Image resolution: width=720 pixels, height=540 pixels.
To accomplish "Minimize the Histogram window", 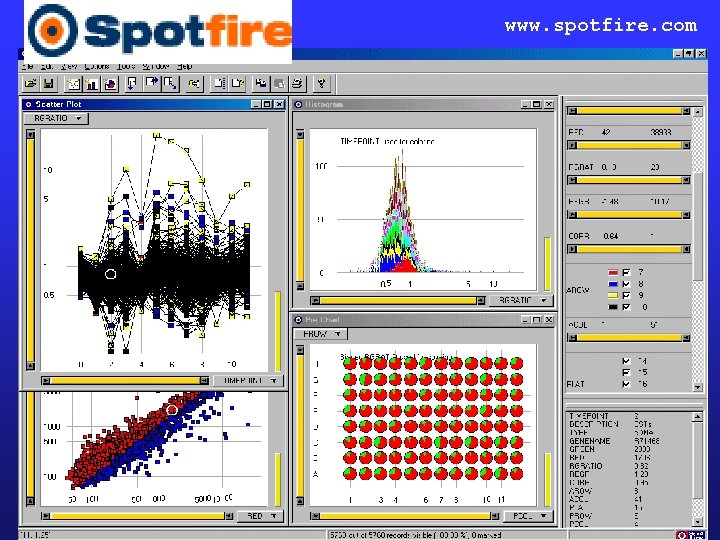I will tap(526, 104).
